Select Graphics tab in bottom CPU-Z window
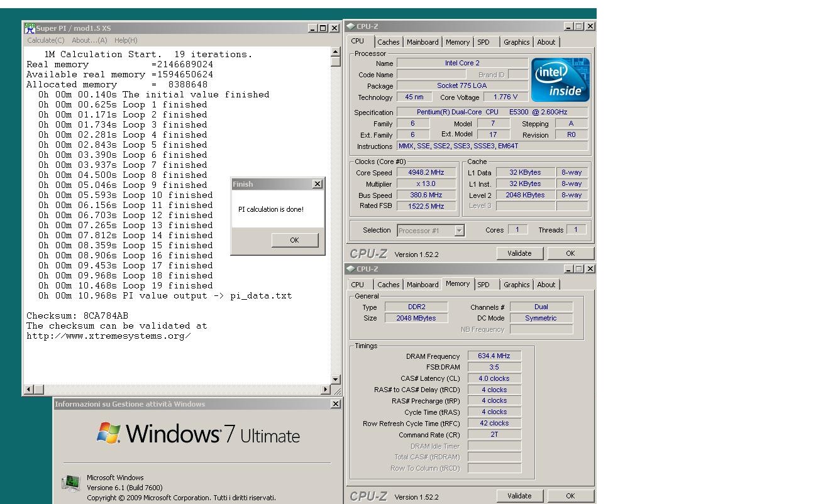 click(x=517, y=285)
